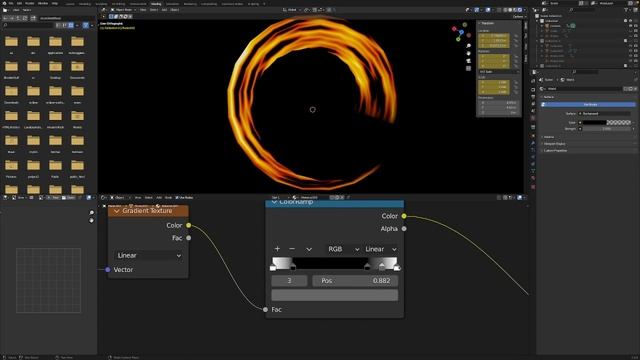This screenshot has width=640, height=360.
Task: Open the ColorRamp stop color swatch
Action: pos(335,296)
